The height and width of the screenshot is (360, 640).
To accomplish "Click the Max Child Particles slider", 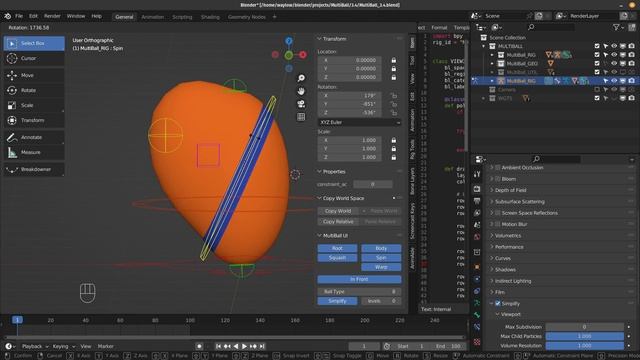I will coord(584,336).
